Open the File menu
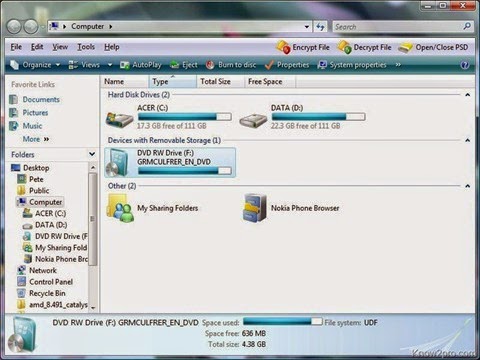Screen dimensions: 480x360 [16, 47]
